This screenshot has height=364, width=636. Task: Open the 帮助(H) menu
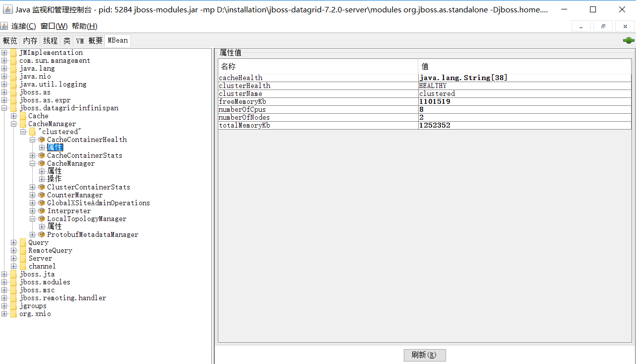(85, 26)
